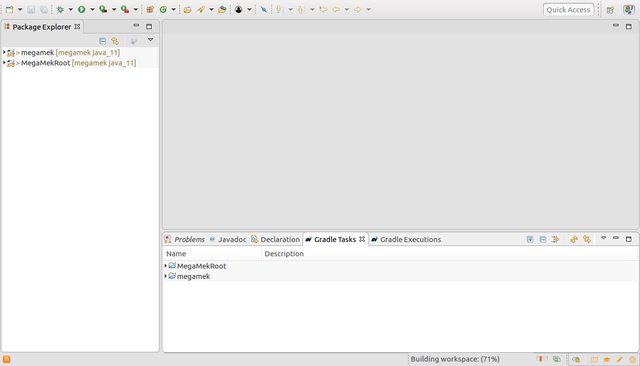Collapse all in Package Explorer
Viewport: 640px width, 366px height.
point(102,41)
